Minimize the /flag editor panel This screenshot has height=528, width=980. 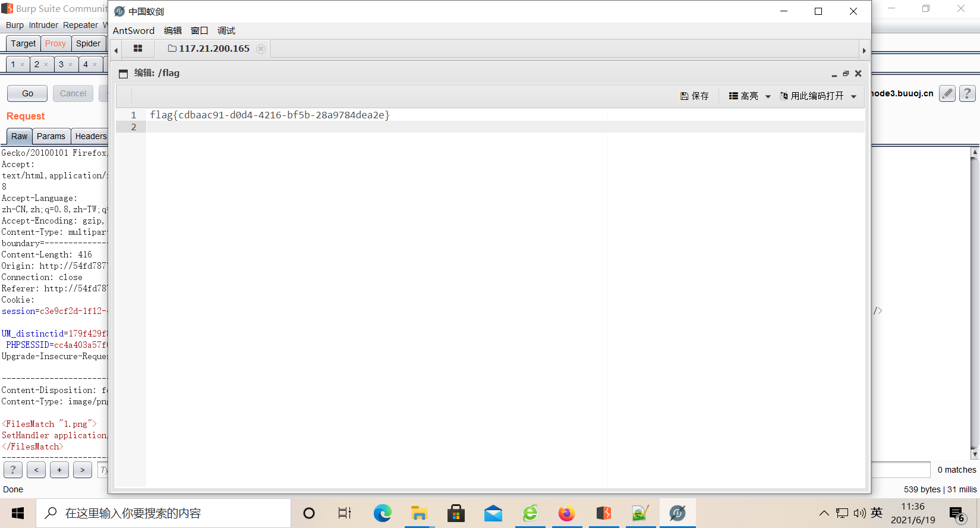834,74
